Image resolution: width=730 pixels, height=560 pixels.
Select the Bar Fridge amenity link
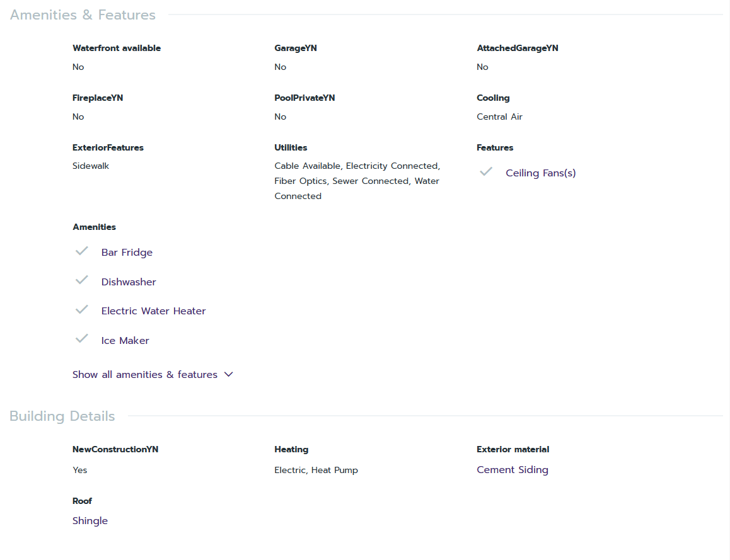(127, 252)
